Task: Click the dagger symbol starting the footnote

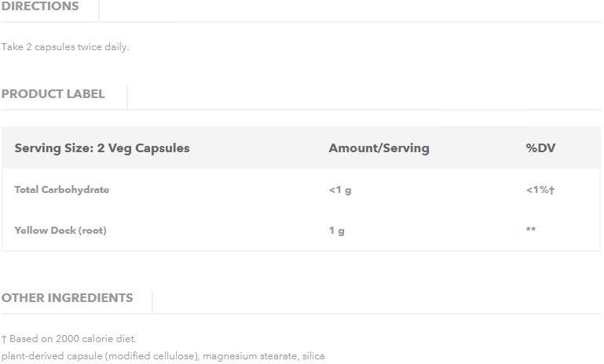Action: (x=4, y=339)
